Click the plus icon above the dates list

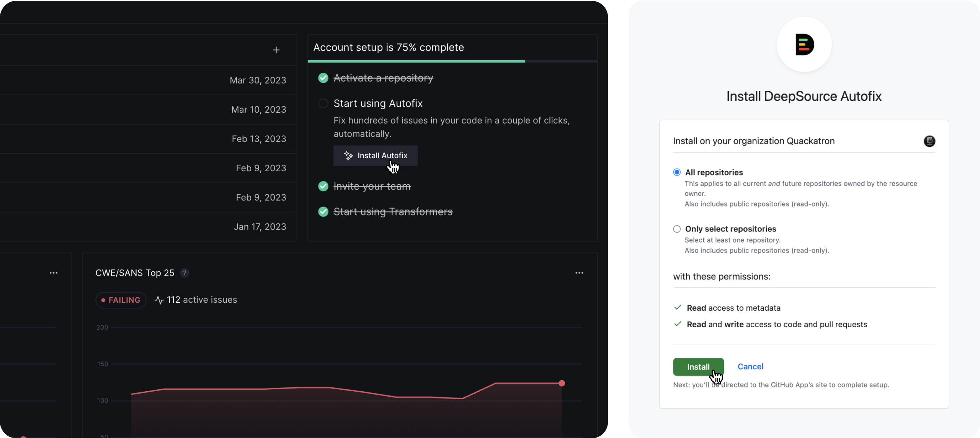point(276,50)
